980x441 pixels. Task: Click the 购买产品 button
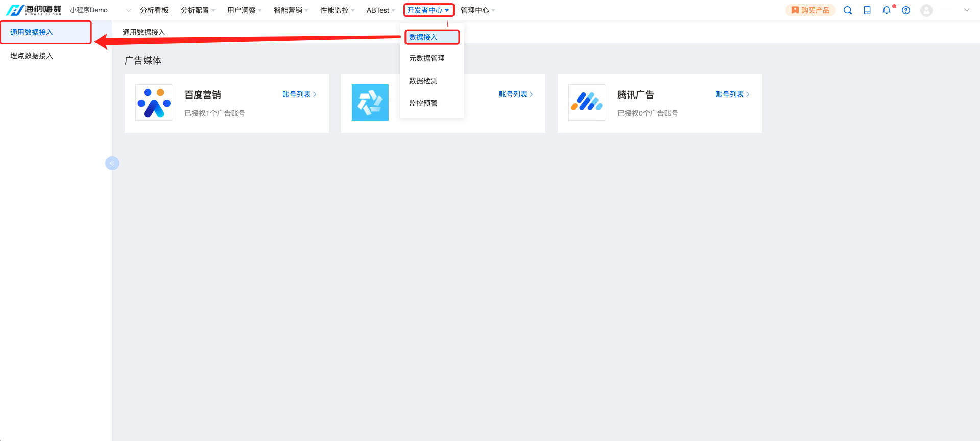(x=810, y=10)
